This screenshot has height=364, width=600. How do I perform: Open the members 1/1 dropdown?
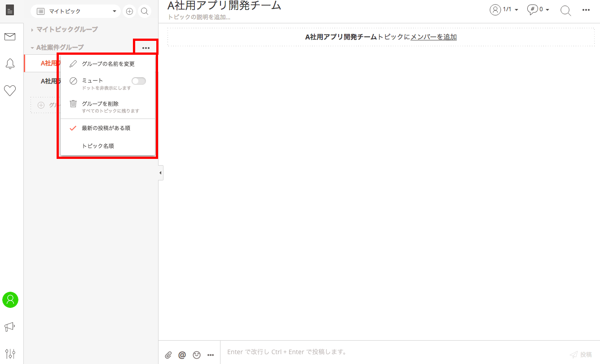coord(504,10)
